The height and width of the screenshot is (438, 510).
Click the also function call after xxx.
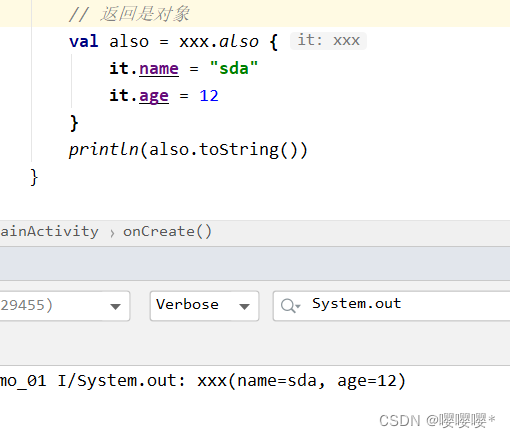coord(239,42)
